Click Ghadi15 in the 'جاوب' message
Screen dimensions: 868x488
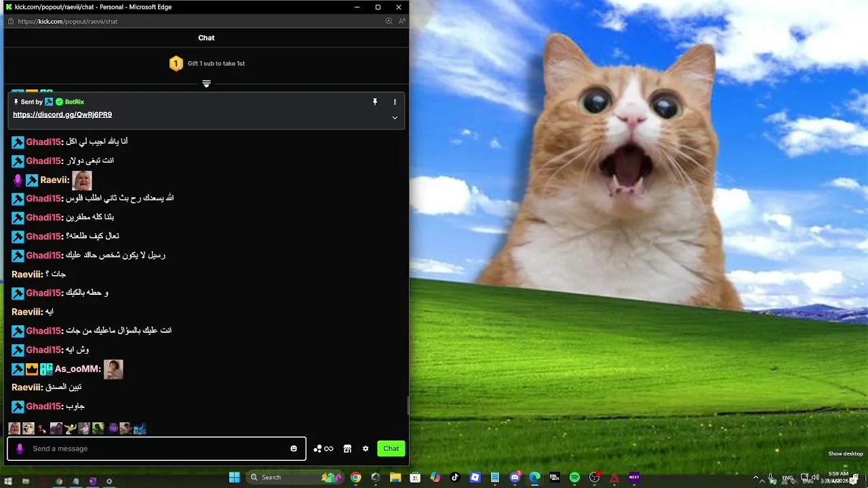point(44,407)
